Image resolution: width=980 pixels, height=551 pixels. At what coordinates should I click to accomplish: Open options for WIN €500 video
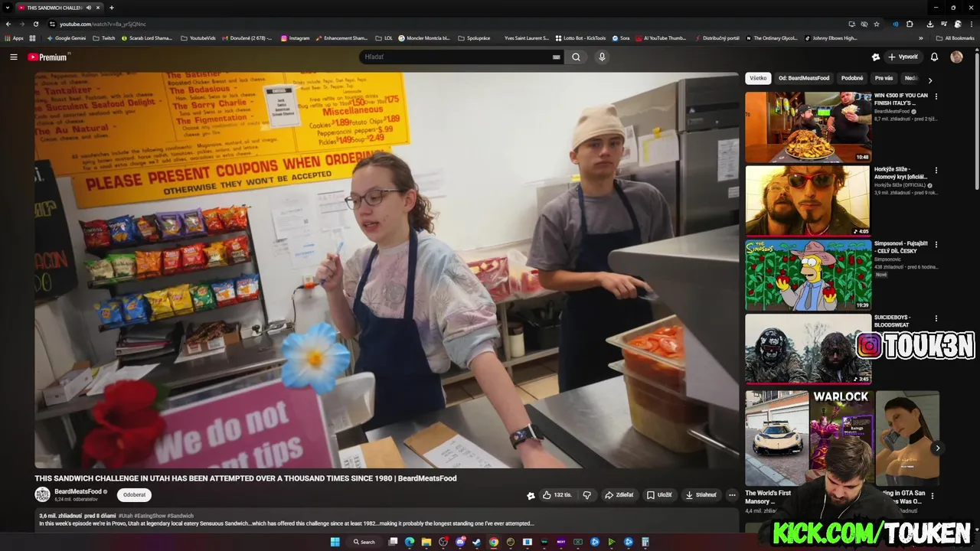[936, 96]
